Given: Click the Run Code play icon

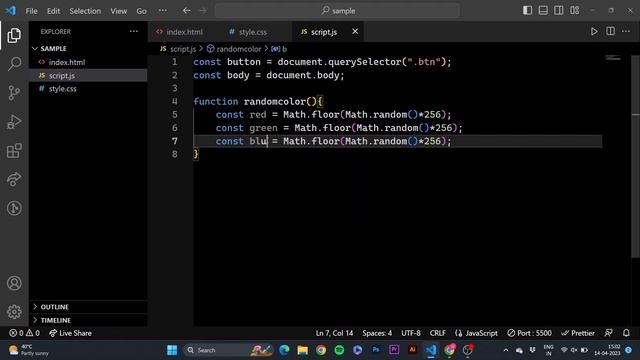Looking at the screenshot, I should 594,31.
